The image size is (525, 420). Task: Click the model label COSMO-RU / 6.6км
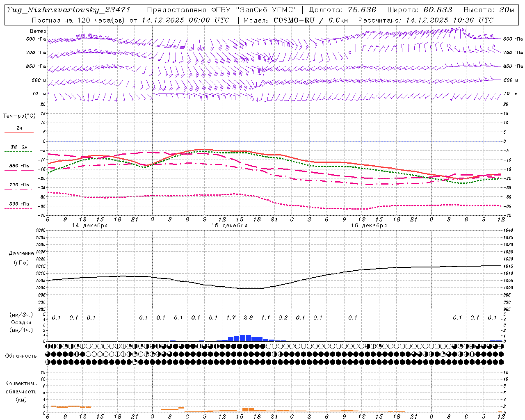pyautogui.click(x=310, y=20)
